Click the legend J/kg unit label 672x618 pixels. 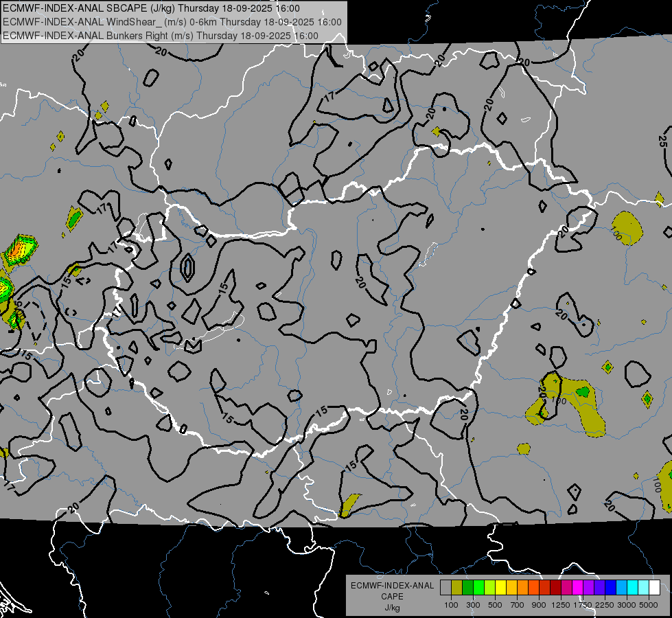click(392, 608)
